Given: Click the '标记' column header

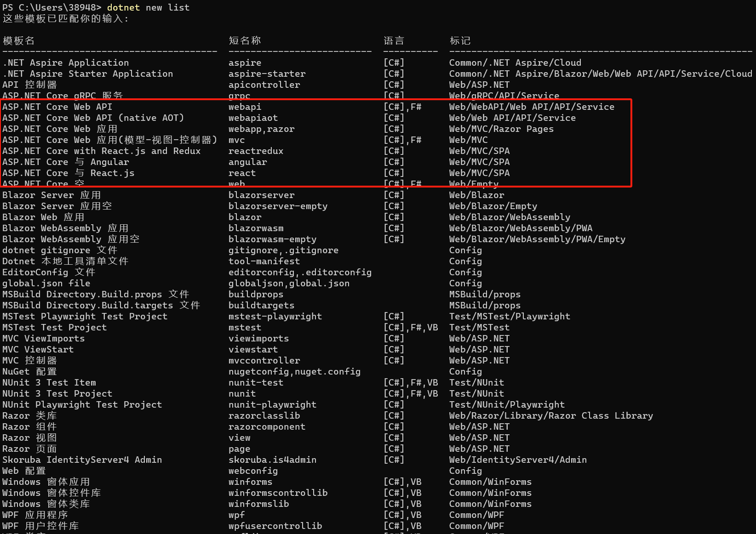Looking at the screenshot, I should click(x=460, y=40).
